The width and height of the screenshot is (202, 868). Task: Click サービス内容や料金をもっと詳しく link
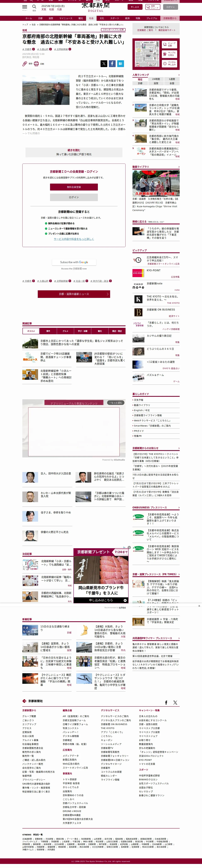[x=74, y=239]
